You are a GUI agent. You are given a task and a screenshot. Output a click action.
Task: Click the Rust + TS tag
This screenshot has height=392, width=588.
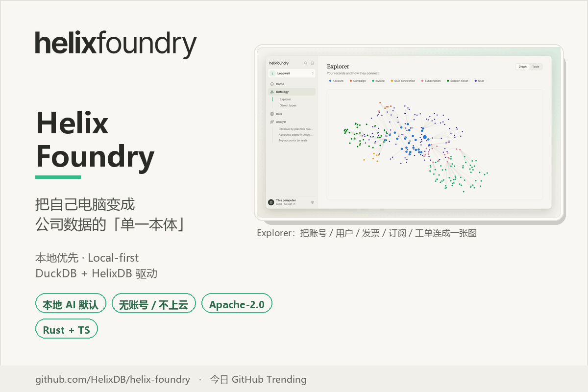click(x=67, y=329)
